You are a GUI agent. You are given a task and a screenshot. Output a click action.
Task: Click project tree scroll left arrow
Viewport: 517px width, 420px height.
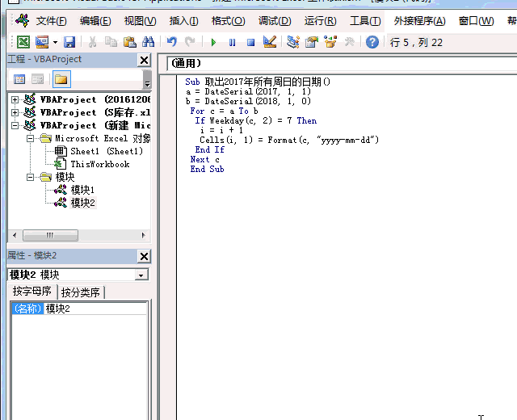[x=15, y=235]
